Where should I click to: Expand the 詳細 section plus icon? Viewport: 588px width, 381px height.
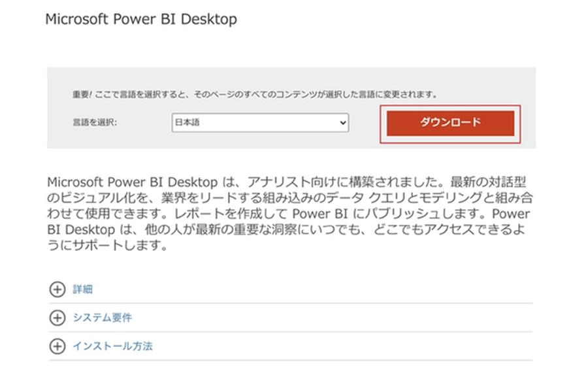click(x=57, y=289)
